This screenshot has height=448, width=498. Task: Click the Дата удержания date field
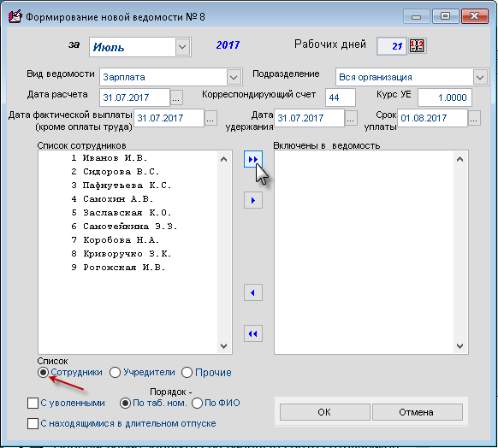tap(309, 118)
